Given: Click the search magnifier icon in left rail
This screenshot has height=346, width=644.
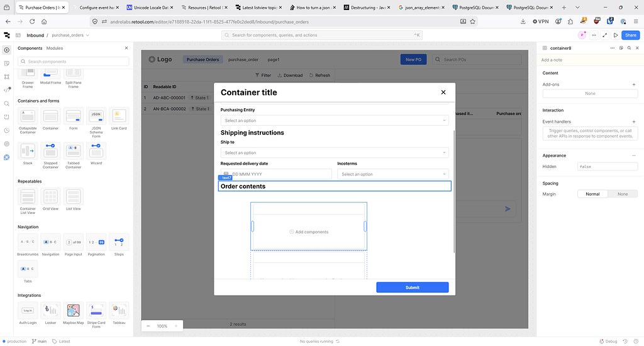Looking at the screenshot, I should (x=6, y=104).
